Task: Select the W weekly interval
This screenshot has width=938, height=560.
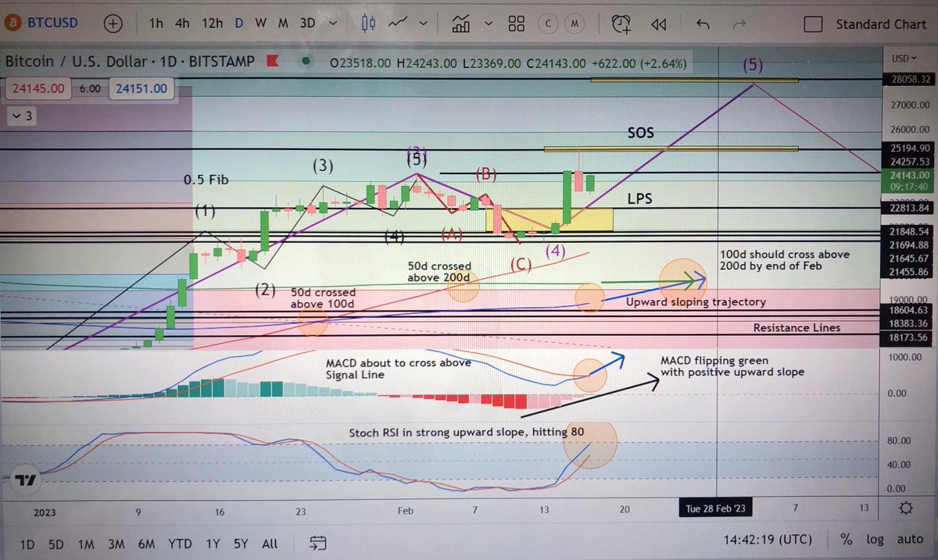Action: pos(260,23)
